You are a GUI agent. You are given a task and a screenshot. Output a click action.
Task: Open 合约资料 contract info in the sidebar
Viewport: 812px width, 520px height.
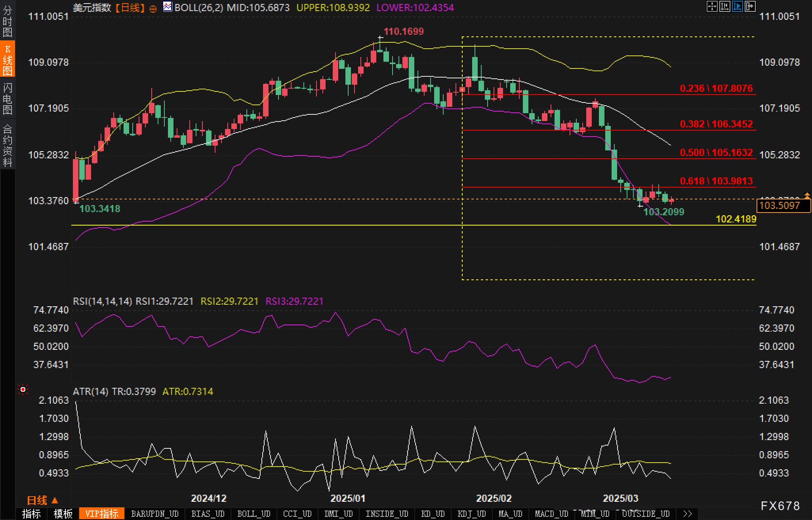pos(7,145)
